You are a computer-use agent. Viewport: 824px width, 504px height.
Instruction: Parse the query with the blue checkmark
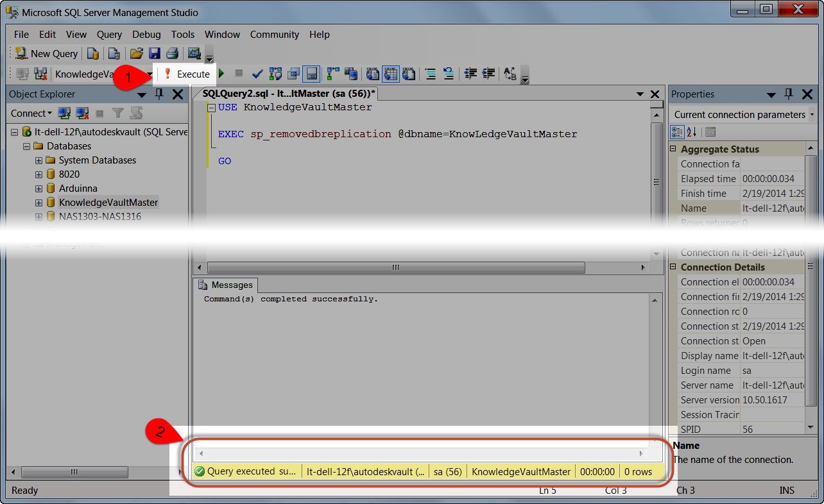257,74
